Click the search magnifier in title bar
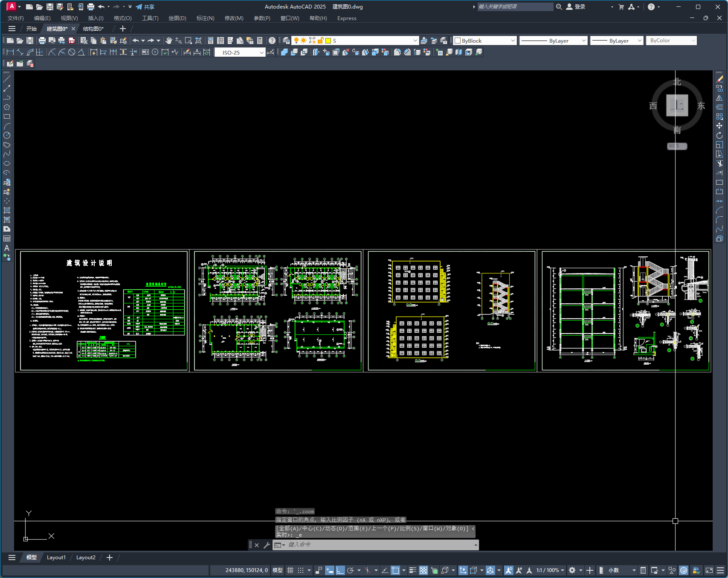This screenshot has height=578, width=728. coord(559,7)
